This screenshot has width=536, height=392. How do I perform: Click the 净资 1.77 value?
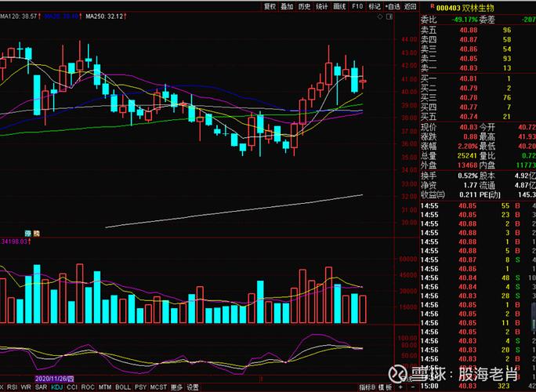[x=470, y=185]
